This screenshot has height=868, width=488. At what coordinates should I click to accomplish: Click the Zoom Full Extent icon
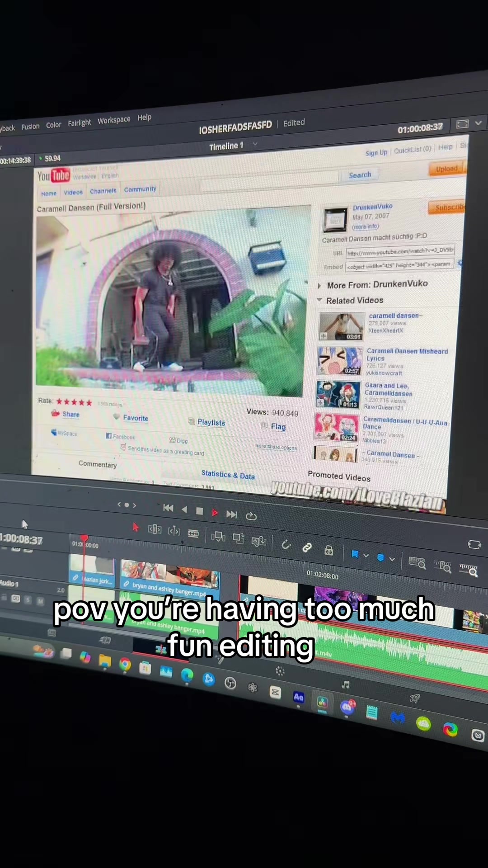[417, 563]
